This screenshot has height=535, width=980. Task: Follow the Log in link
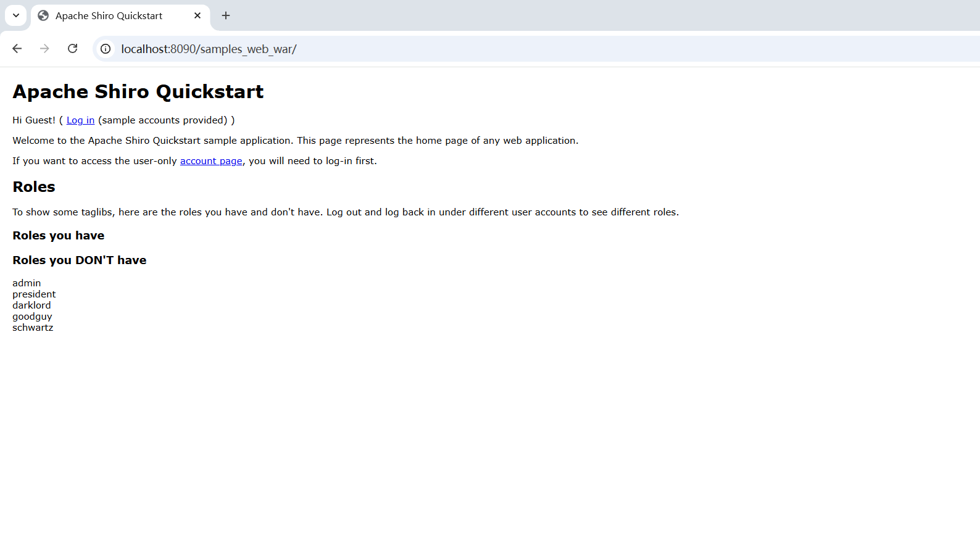[x=80, y=120]
